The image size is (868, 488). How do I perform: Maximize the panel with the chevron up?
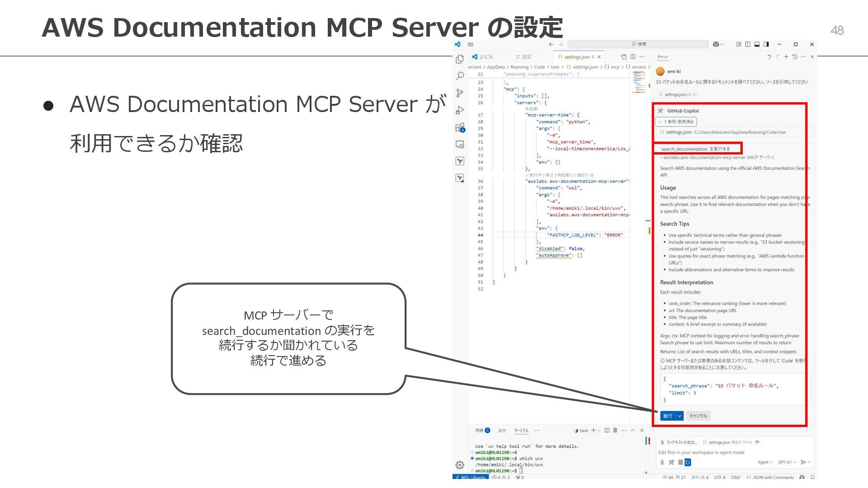click(633, 430)
